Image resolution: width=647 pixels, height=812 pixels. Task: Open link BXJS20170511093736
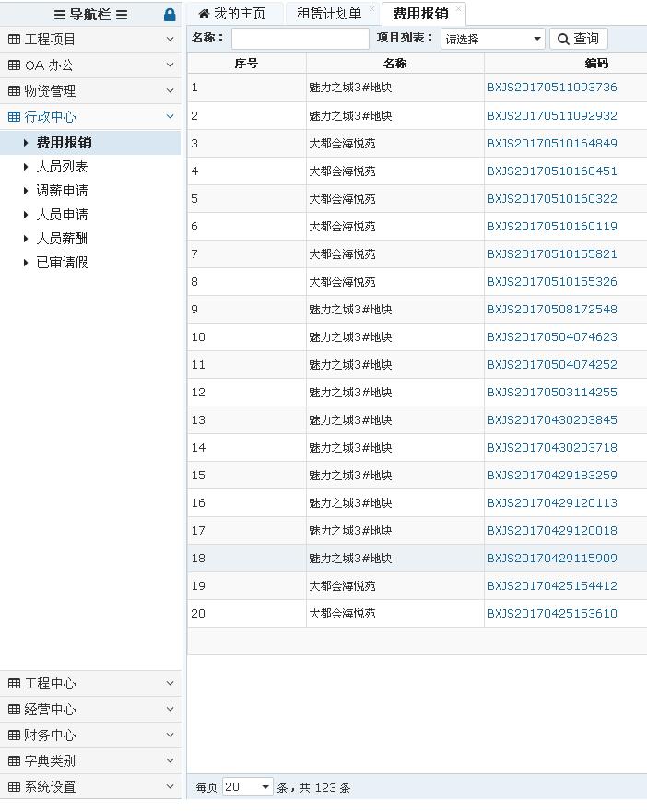552,88
